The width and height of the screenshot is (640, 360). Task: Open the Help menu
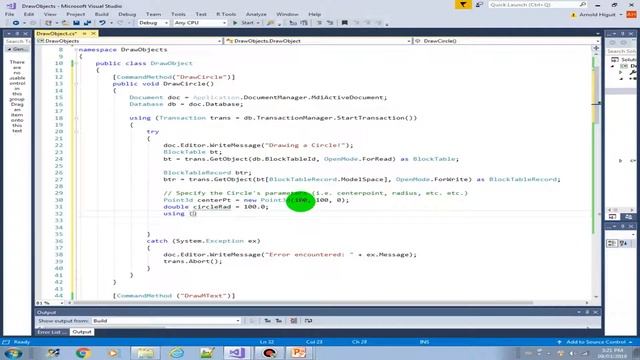coord(314,14)
